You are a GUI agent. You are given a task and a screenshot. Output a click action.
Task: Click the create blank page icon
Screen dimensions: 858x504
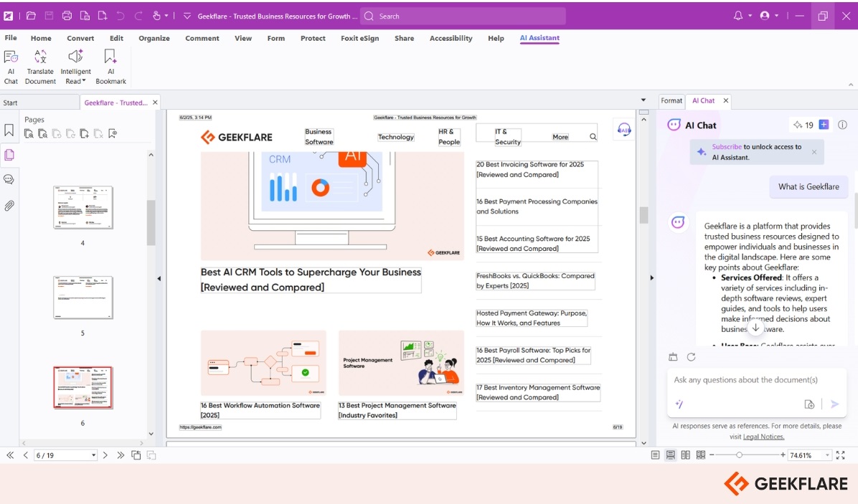point(103,16)
